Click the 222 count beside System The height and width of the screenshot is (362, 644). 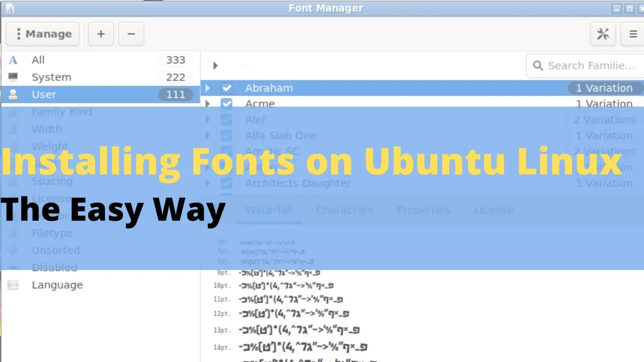click(176, 77)
